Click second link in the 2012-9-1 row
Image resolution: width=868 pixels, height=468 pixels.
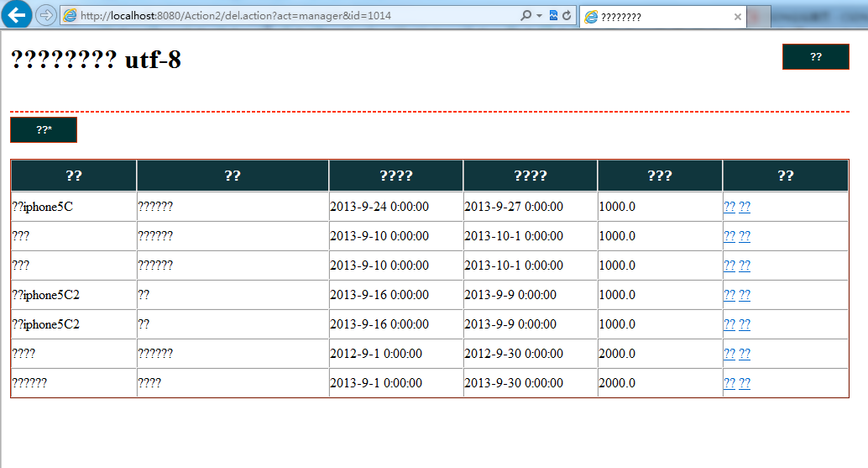coord(745,354)
